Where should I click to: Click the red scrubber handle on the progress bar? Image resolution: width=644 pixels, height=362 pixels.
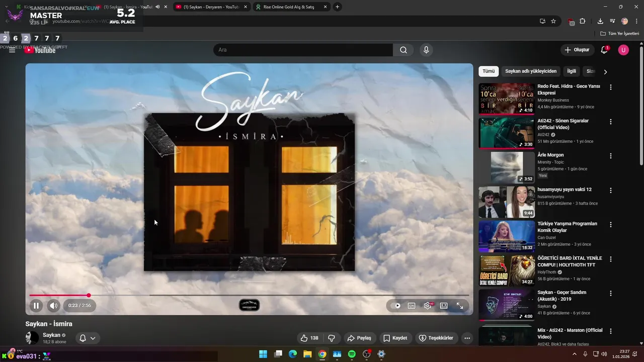89,295
